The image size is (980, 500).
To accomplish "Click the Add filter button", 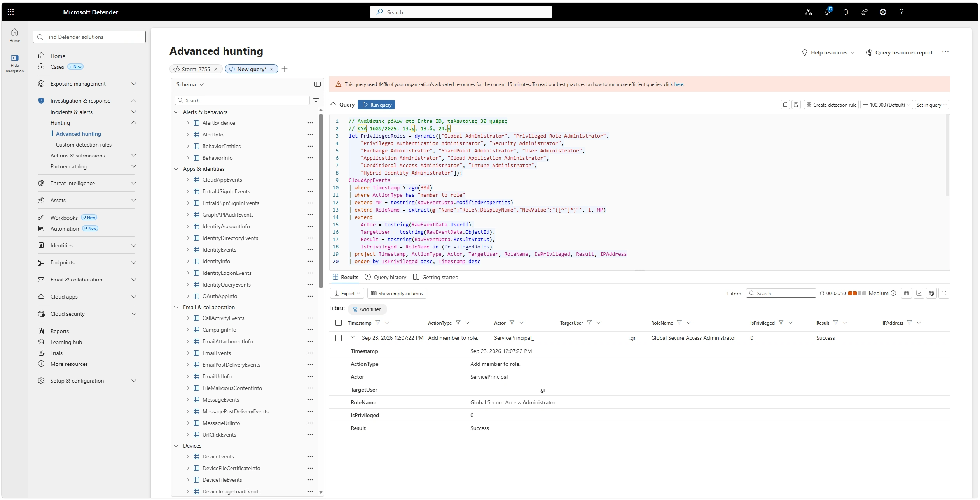I will [x=367, y=309].
